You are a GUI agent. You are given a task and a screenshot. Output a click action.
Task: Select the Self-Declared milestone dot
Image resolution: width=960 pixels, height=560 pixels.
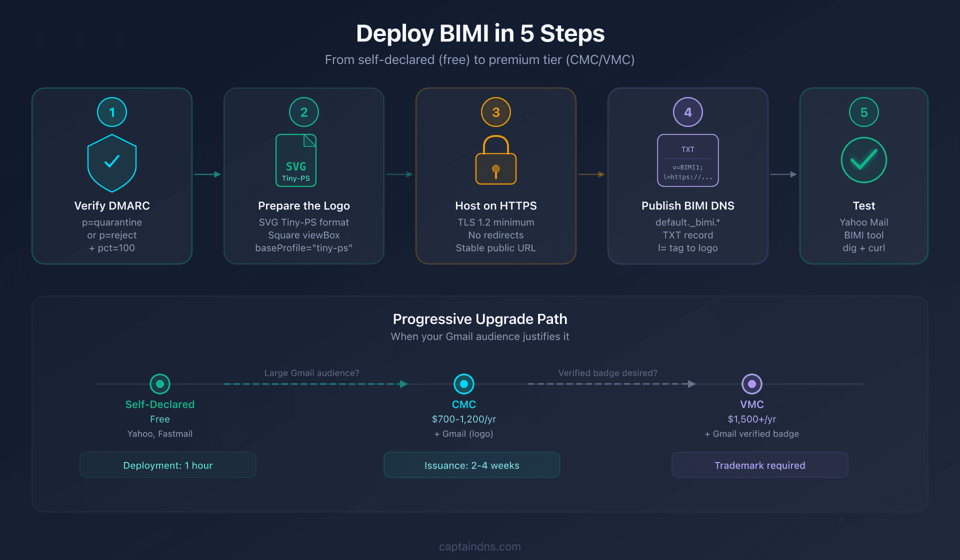pos(159,384)
